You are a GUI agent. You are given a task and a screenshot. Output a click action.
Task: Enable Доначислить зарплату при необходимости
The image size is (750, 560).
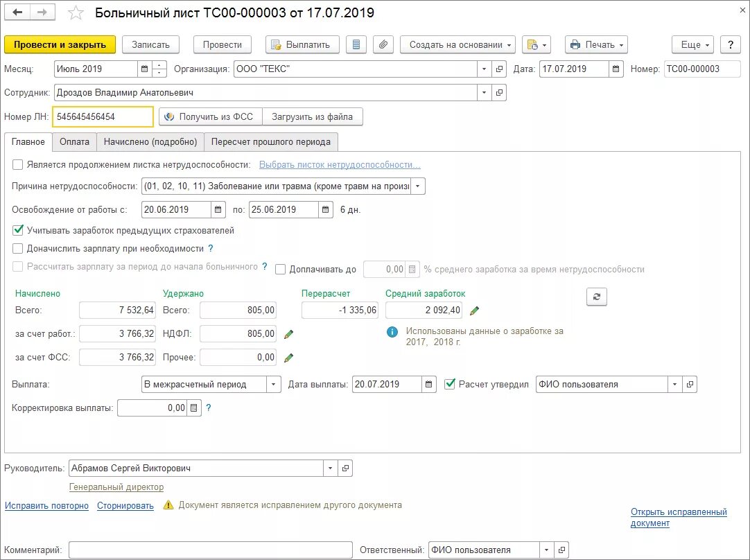tap(18, 248)
